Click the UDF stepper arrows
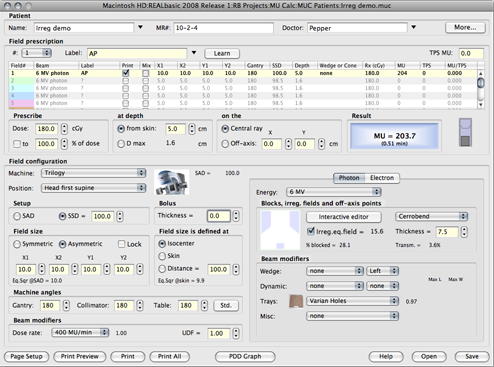 (236, 333)
